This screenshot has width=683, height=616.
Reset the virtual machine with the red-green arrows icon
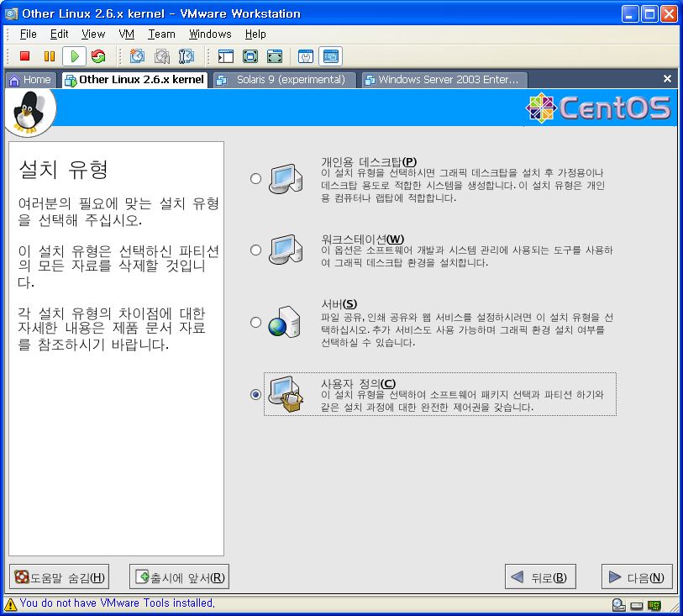[98, 56]
